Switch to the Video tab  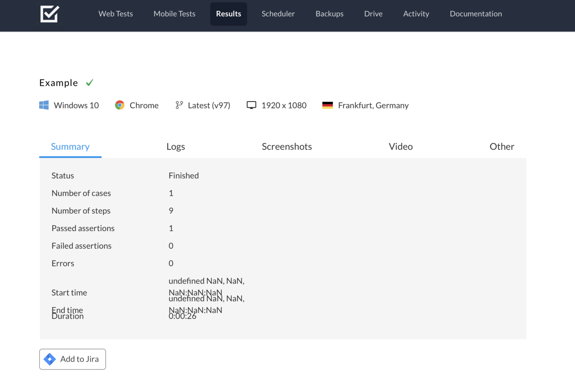(401, 147)
